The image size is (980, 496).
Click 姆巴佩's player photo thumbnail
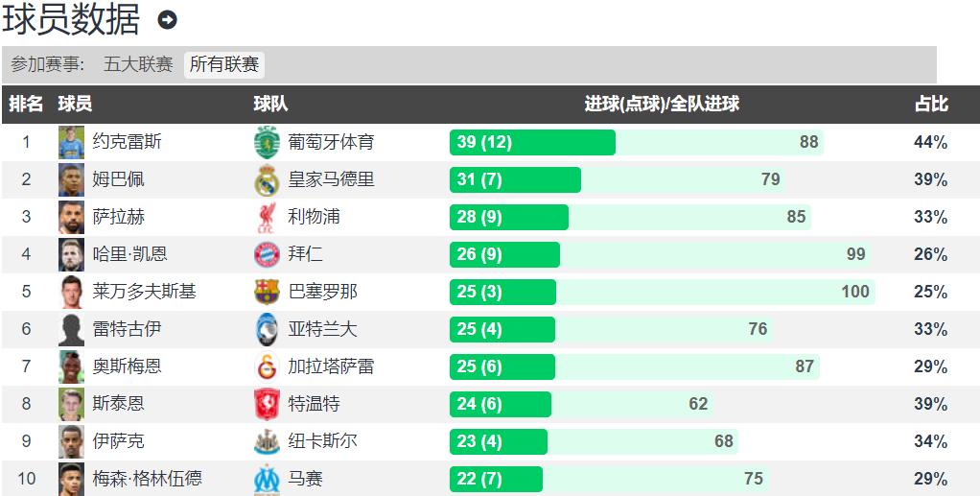(x=71, y=180)
